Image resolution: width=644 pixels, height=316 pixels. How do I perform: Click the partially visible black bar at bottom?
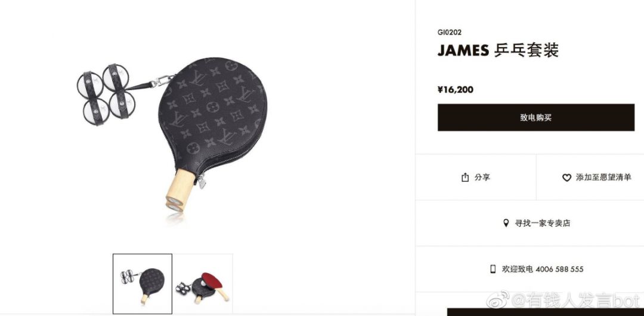pyautogui.click(x=546, y=312)
